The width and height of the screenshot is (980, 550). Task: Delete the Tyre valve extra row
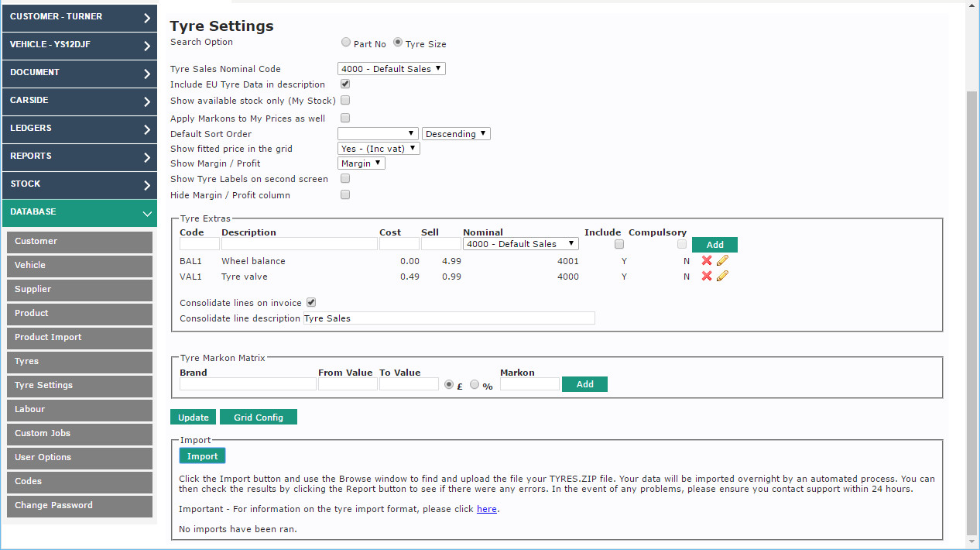tap(706, 277)
